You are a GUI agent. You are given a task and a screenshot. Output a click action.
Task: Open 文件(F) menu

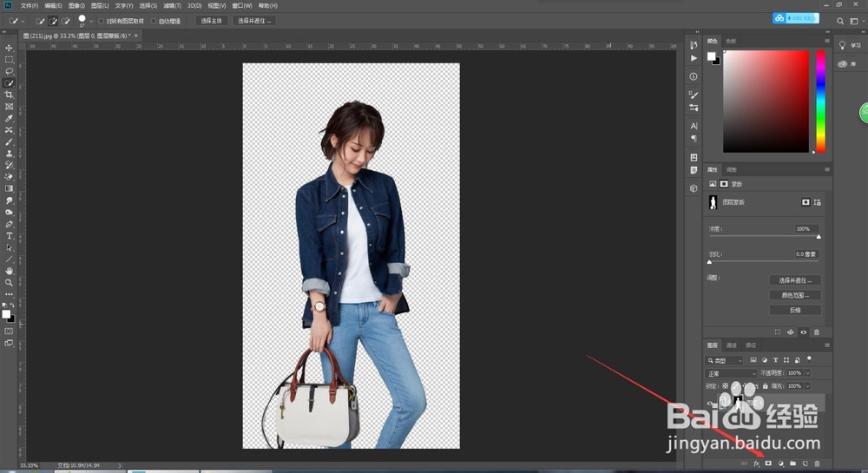pos(30,5)
